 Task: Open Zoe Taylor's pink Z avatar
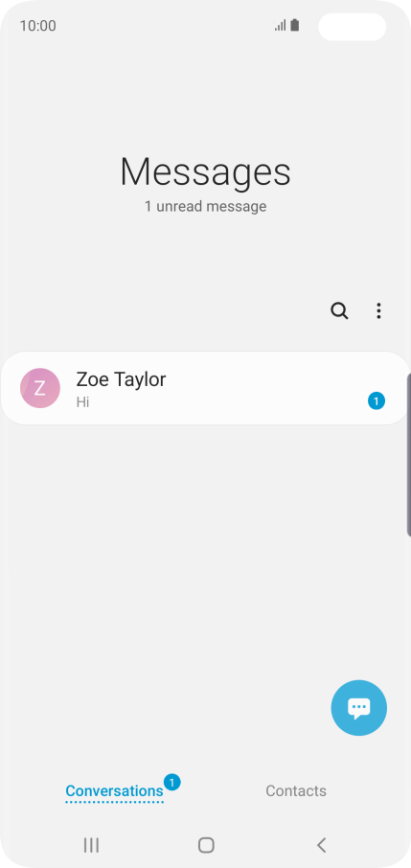click(x=40, y=388)
